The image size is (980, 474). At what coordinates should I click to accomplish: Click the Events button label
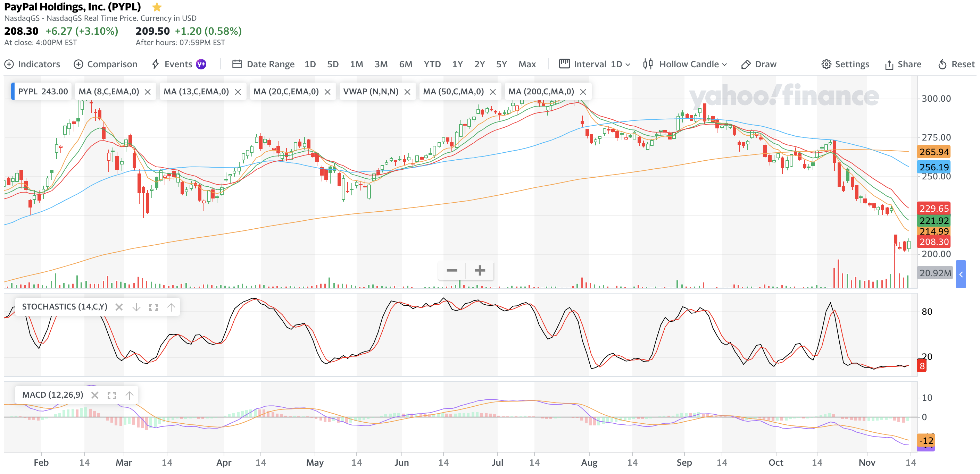(x=178, y=64)
